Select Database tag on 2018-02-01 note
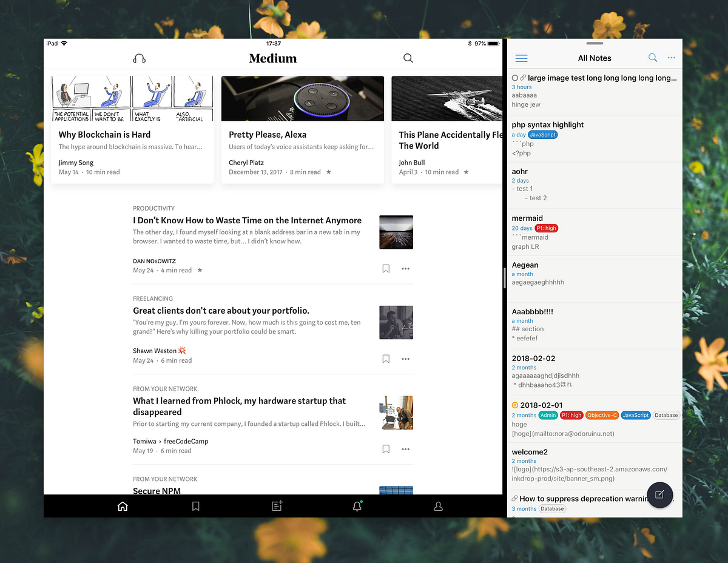Viewport: 728px width, 563px height. pyautogui.click(x=666, y=415)
